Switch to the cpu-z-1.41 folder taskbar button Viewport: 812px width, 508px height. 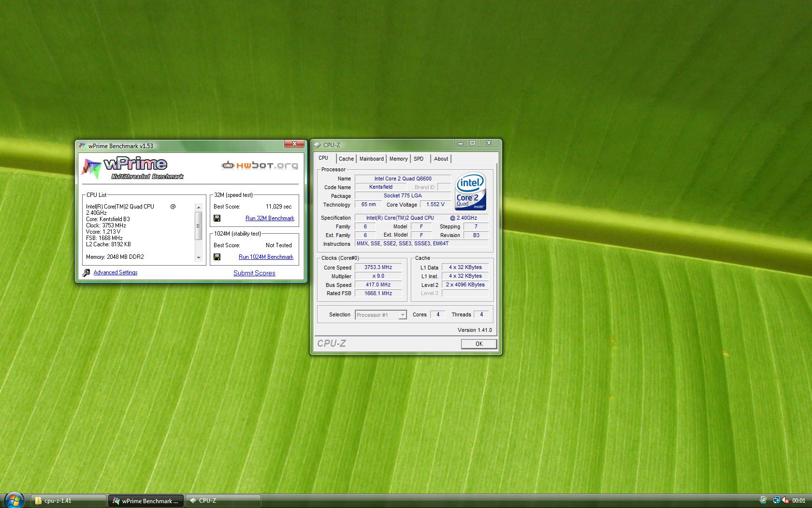tap(69, 501)
